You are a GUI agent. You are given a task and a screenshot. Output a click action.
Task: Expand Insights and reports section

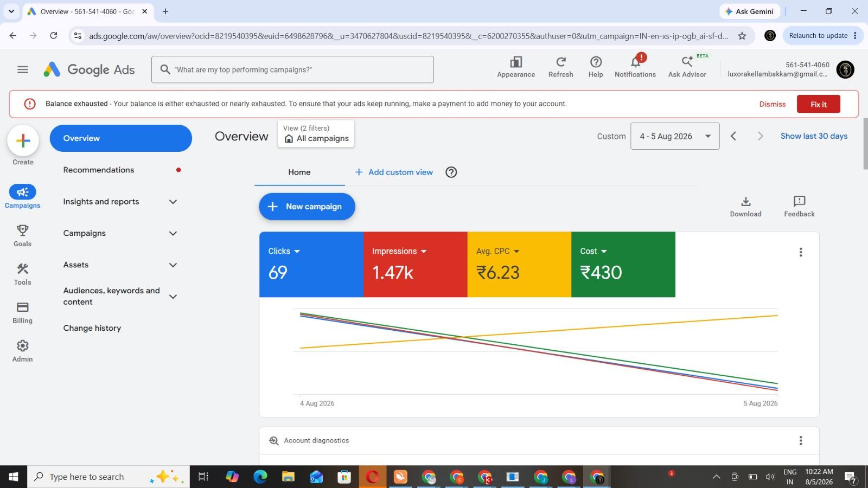pyautogui.click(x=173, y=202)
